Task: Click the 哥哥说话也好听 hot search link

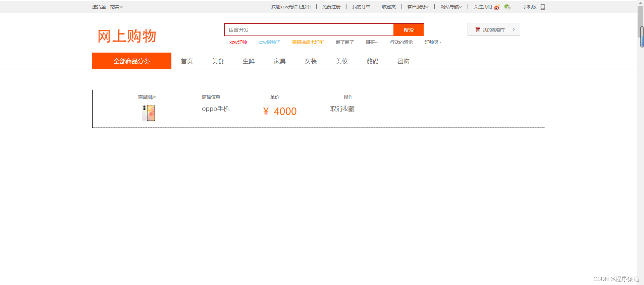Action: [308, 42]
